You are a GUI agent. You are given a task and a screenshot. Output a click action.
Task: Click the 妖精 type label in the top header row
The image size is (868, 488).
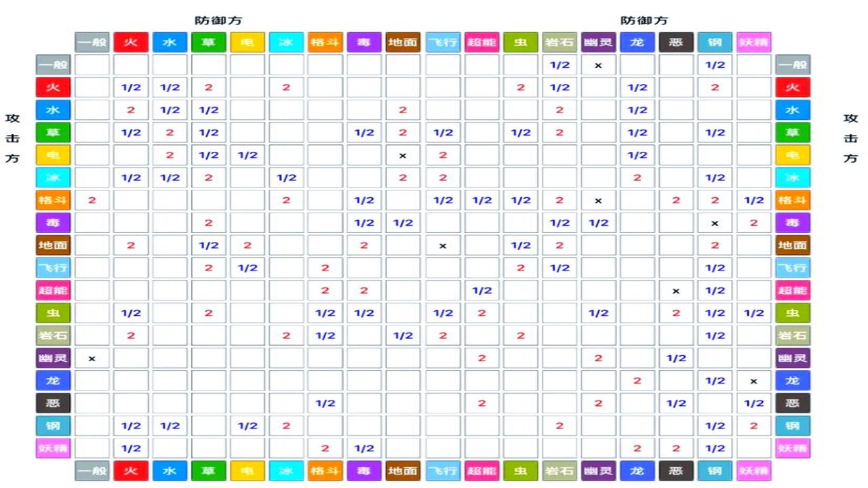click(754, 42)
